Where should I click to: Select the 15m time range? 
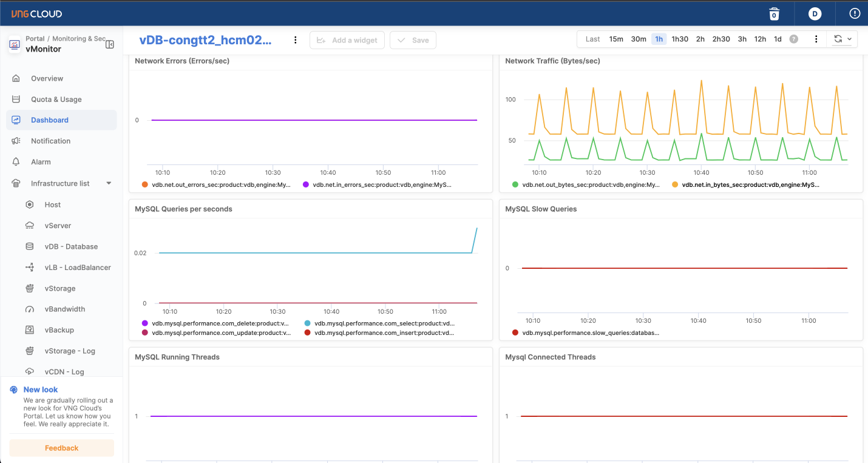pos(616,39)
